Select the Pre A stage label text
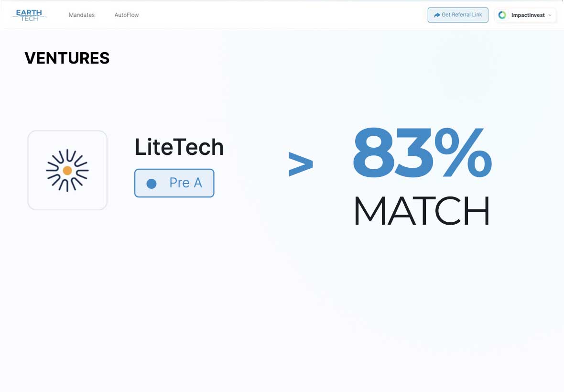Image resolution: width=564 pixels, height=392 pixels. coord(185,183)
